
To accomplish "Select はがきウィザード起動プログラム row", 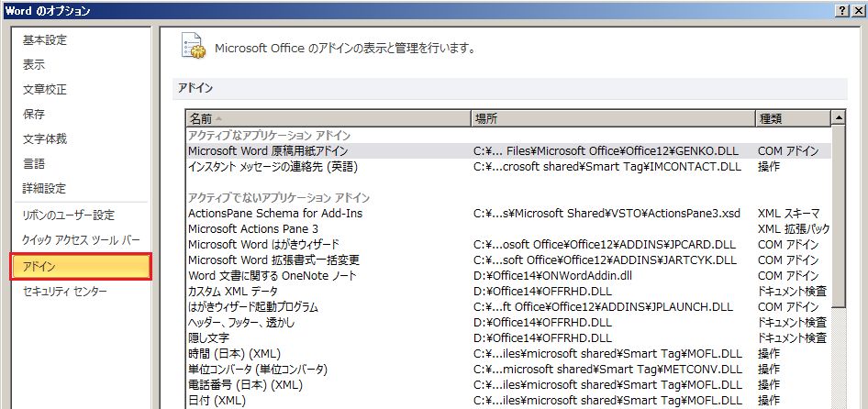I will (508, 306).
